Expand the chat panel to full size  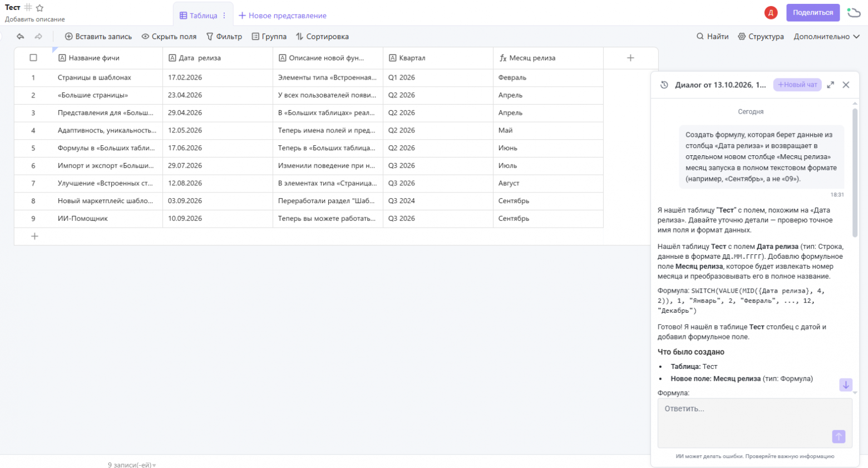pos(830,85)
